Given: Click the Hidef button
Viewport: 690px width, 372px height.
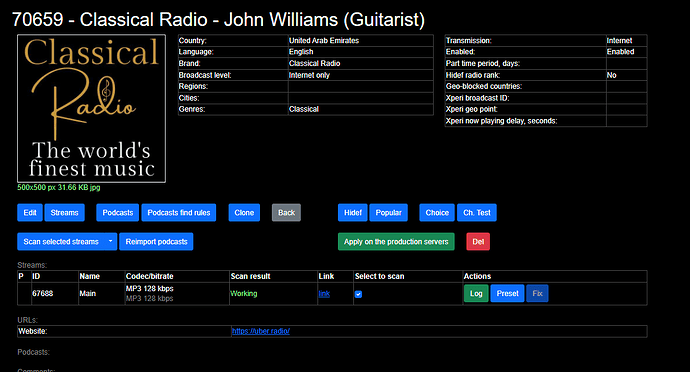Looking at the screenshot, I should [352, 213].
